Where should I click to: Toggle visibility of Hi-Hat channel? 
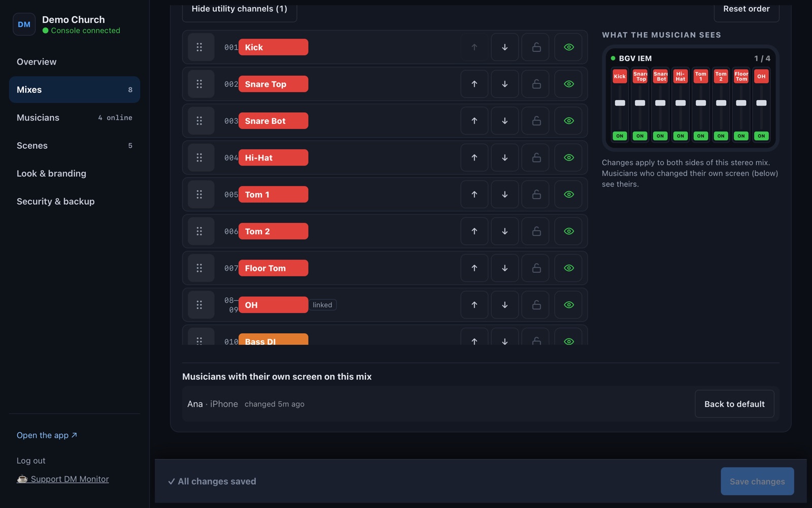click(x=568, y=157)
